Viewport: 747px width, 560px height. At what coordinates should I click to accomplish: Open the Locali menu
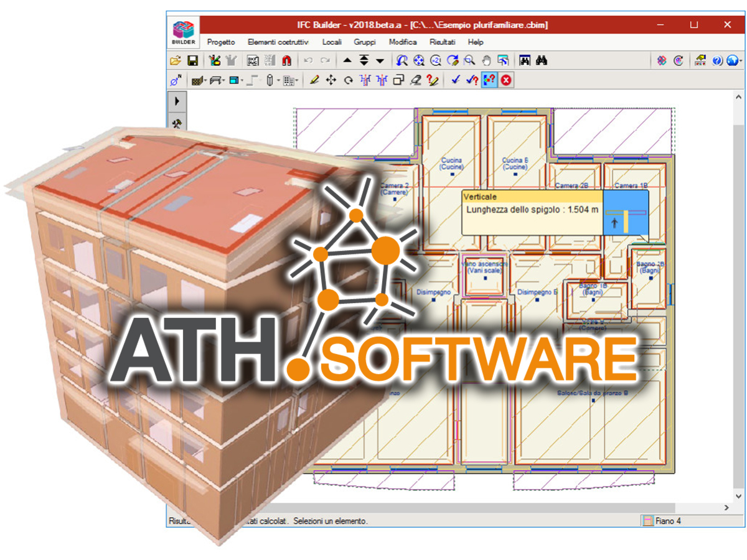[x=332, y=42]
